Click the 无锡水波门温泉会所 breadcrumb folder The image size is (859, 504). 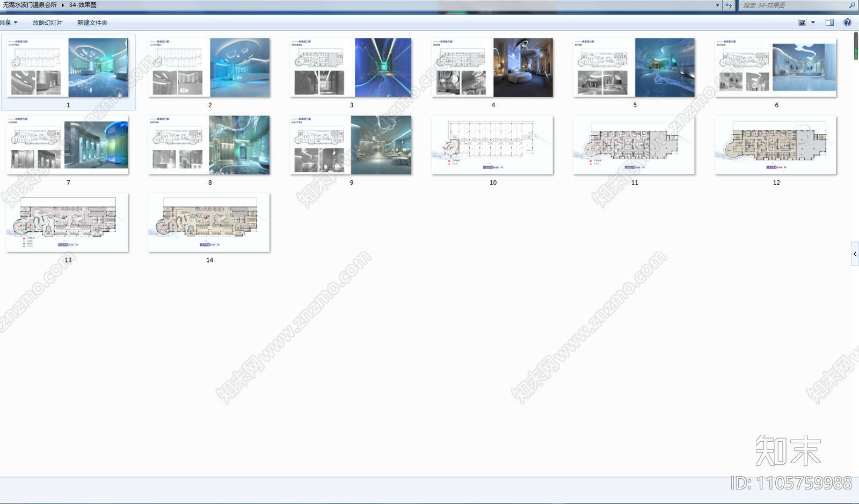pos(30,5)
